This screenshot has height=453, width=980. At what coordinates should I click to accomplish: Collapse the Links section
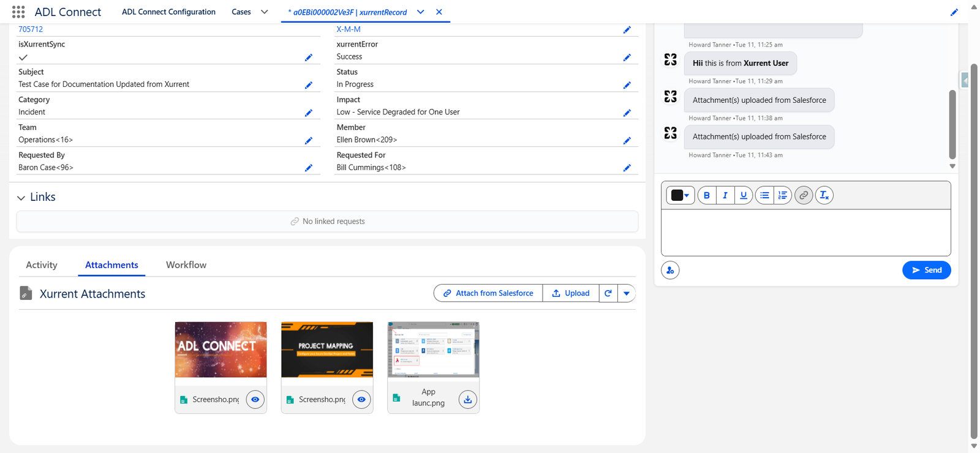(x=21, y=198)
